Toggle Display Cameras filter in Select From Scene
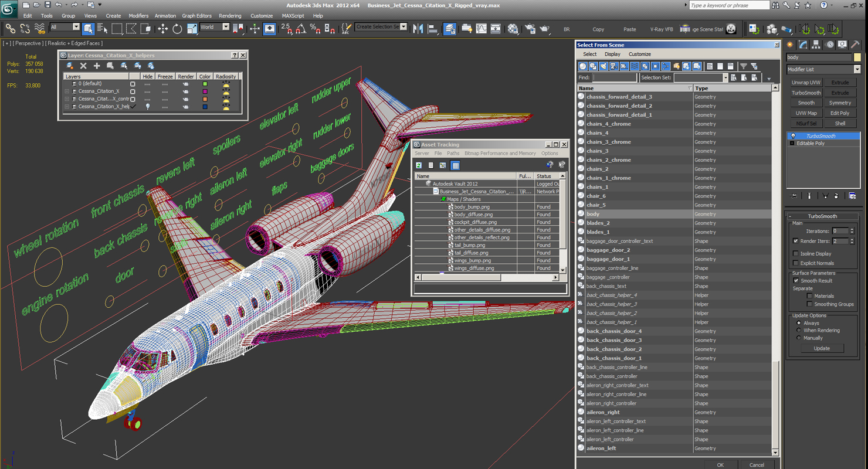 (614, 66)
